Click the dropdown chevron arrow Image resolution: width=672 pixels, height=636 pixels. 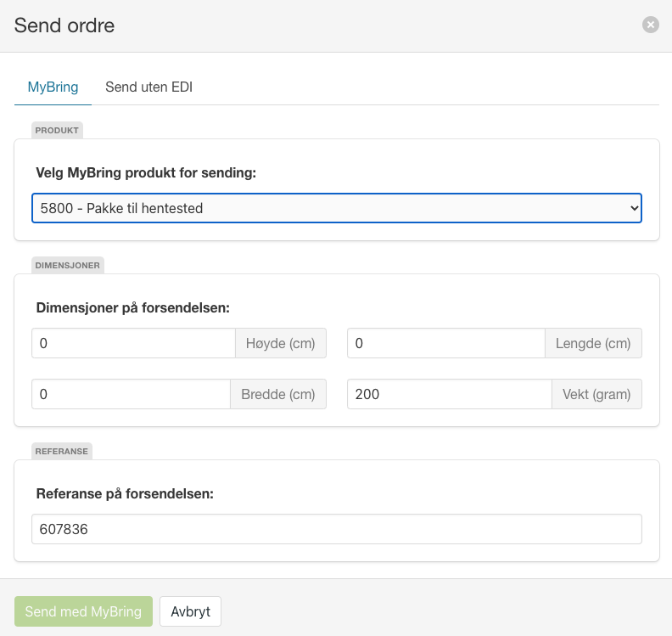point(635,208)
